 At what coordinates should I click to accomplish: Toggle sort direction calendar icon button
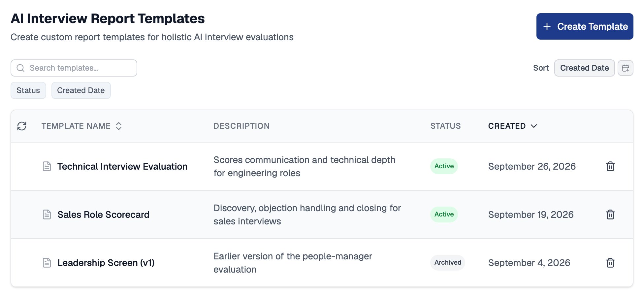(626, 68)
